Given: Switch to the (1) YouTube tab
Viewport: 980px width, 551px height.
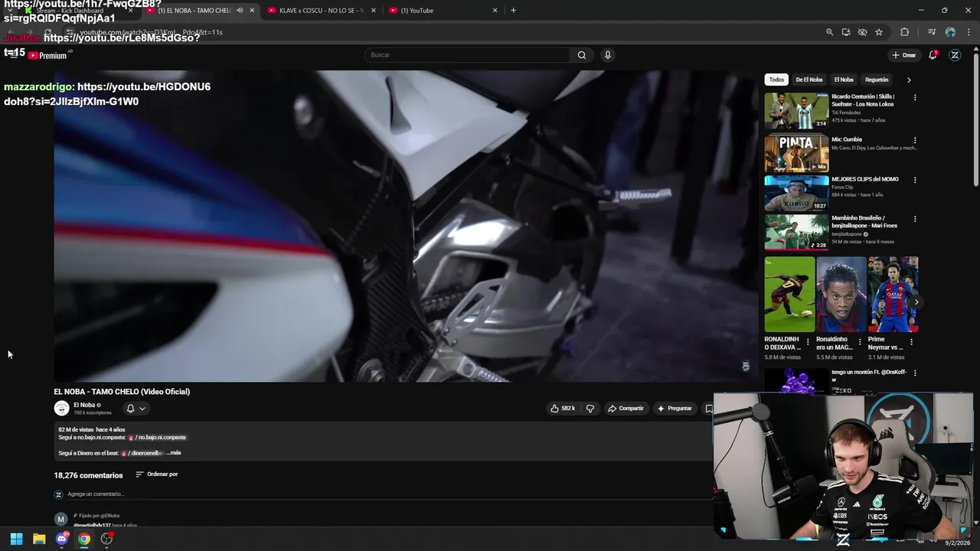Looking at the screenshot, I should pyautogui.click(x=443, y=11).
